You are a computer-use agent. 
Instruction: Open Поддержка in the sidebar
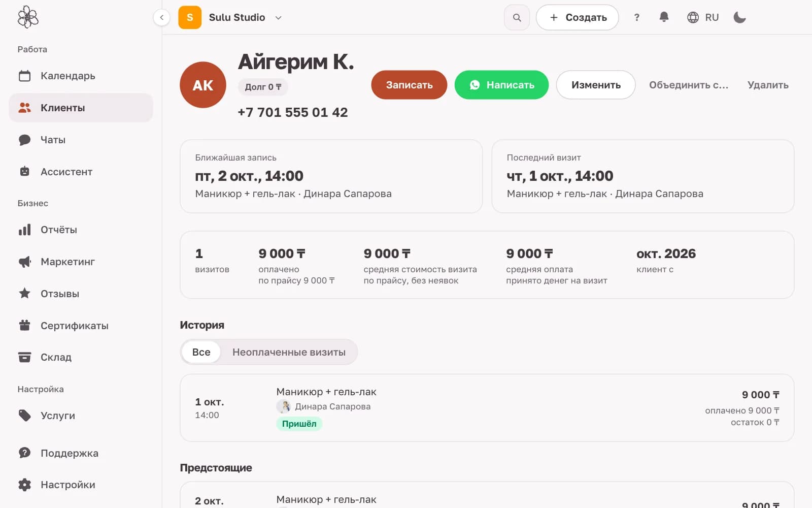81,453
